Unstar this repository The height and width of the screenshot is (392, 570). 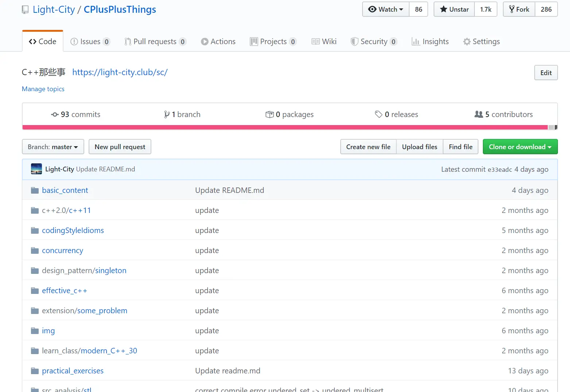(454, 9)
